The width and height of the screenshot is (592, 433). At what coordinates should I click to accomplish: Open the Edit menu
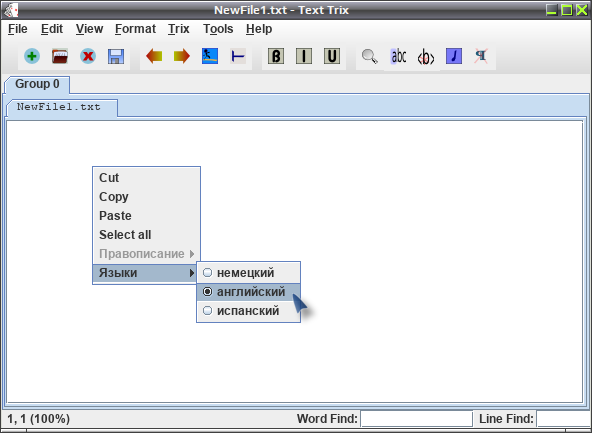pos(52,29)
